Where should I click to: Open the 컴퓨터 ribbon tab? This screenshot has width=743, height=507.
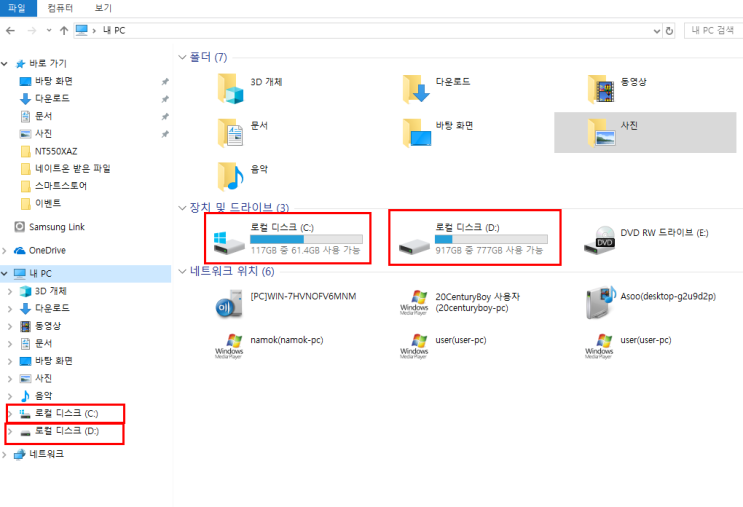(x=60, y=8)
